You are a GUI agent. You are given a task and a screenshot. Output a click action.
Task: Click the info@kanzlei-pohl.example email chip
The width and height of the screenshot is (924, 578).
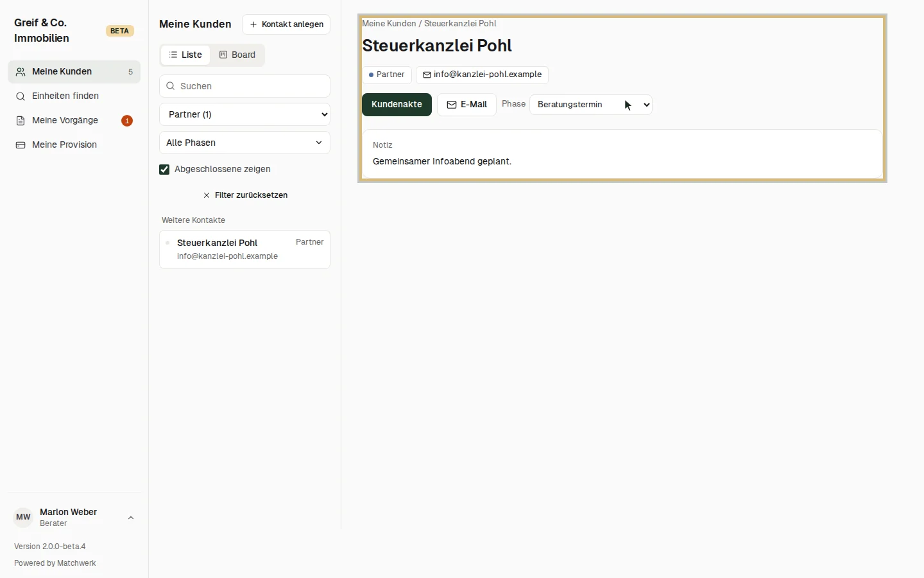click(x=482, y=74)
